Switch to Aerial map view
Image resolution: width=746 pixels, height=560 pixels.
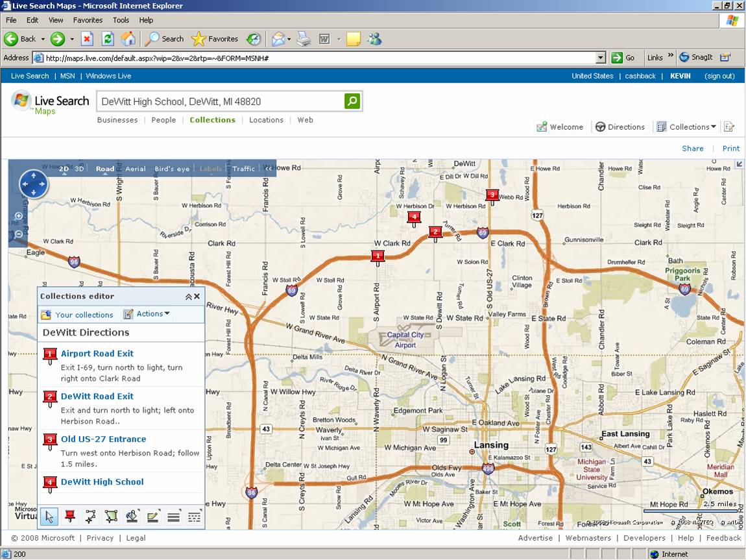coord(136,169)
